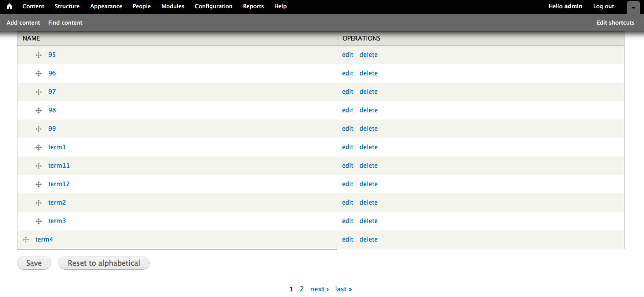Open the Modules admin menu
Viewport: 644px width, 297px height.
click(173, 7)
